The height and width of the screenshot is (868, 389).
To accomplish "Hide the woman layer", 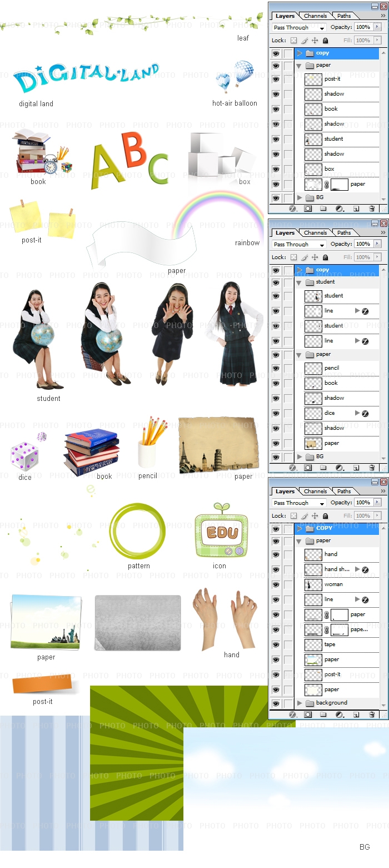I will click(276, 584).
